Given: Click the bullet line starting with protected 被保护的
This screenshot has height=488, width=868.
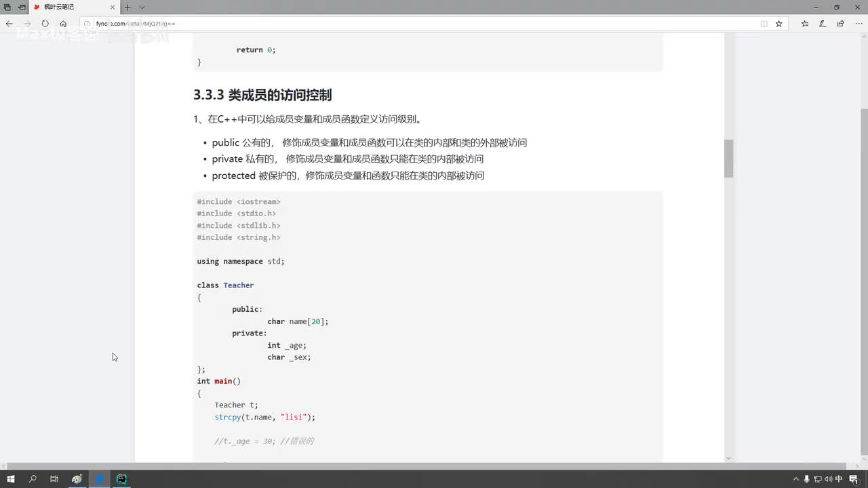Looking at the screenshot, I should (348, 175).
